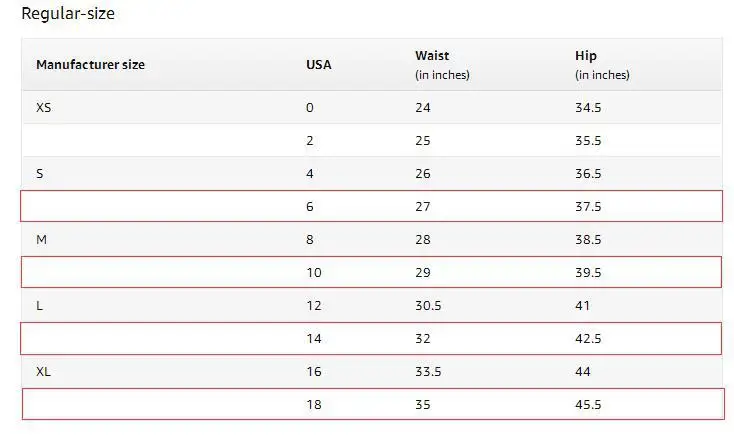Select the L manufacturer size cell
This screenshot has width=734, height=435.
click(x=39, y=306)
